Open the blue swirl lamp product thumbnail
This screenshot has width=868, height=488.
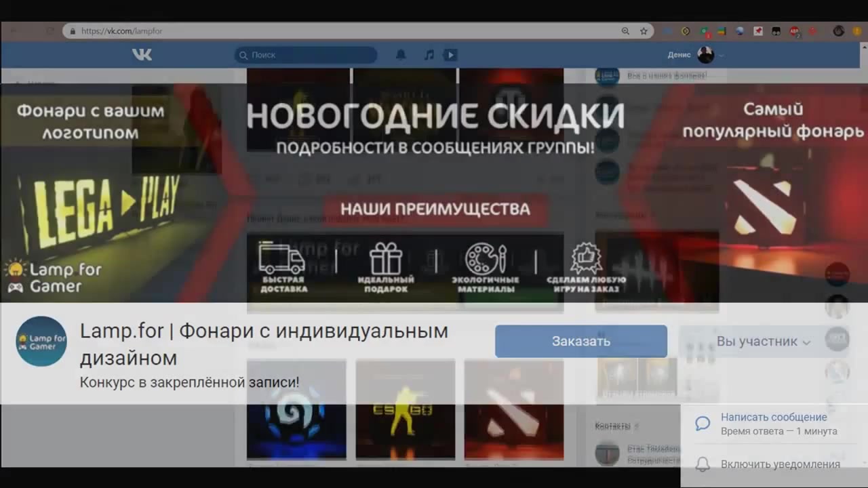(296, 409)
